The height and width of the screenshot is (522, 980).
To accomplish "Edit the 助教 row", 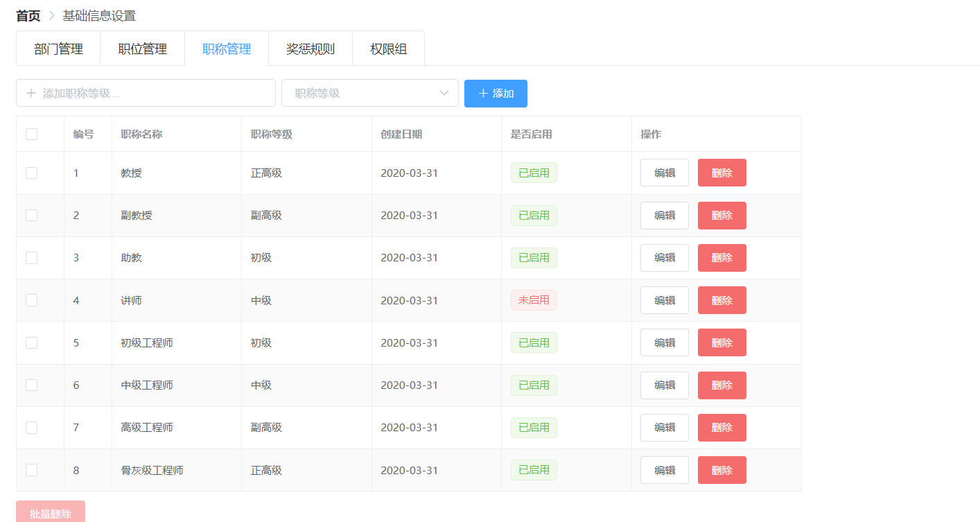I will point(665,257).
